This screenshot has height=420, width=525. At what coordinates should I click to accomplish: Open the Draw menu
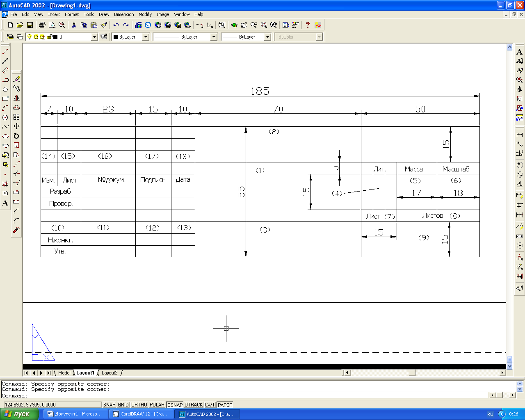pos(104,14)
